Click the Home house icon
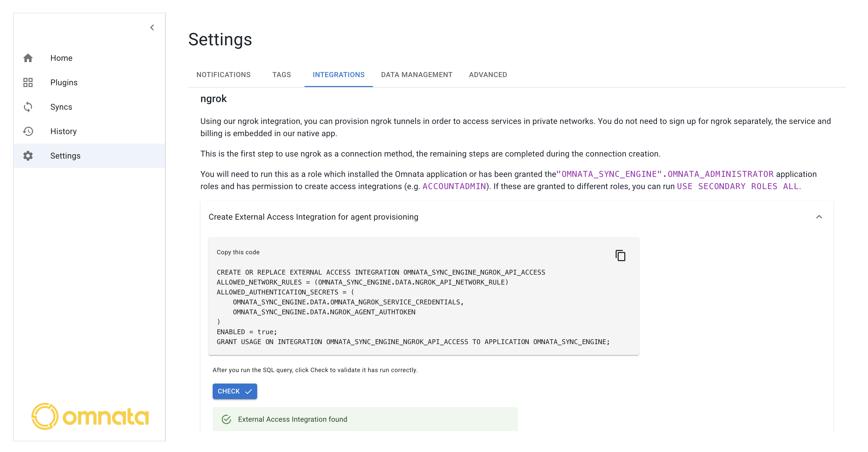Image resolution: width=868 pixels, height=452 pixels. click(x=28, y=58)
